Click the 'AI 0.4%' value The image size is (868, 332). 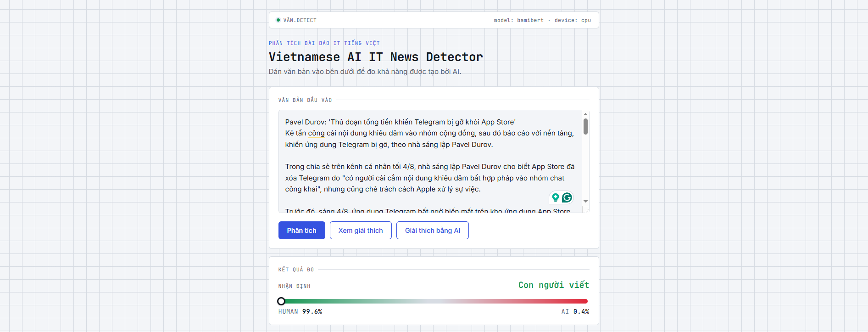pos(575,311)
